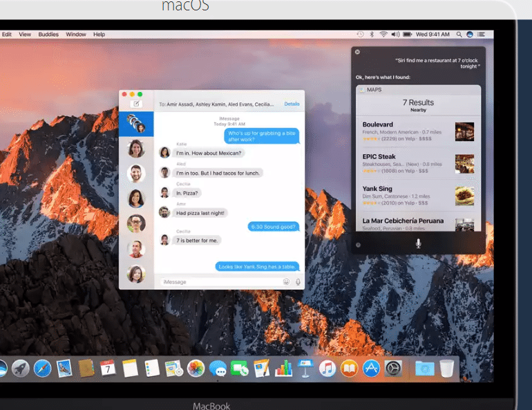Select EPIC Steak restaurant result
This screenshot has height=410, width=532.
(x=418, y=164)
